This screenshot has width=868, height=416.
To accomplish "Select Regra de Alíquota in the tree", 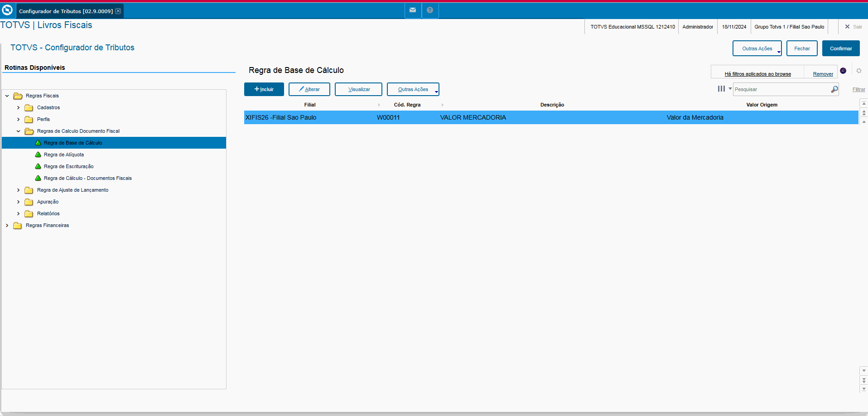I will click(x=64, y=155).
